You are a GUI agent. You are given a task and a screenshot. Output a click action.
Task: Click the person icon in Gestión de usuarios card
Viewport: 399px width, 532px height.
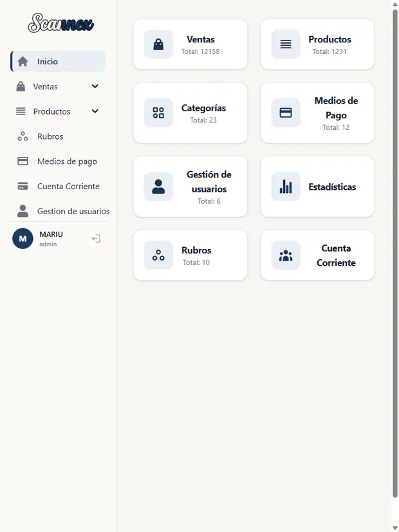pyautogui.click(x=158, y=187)
